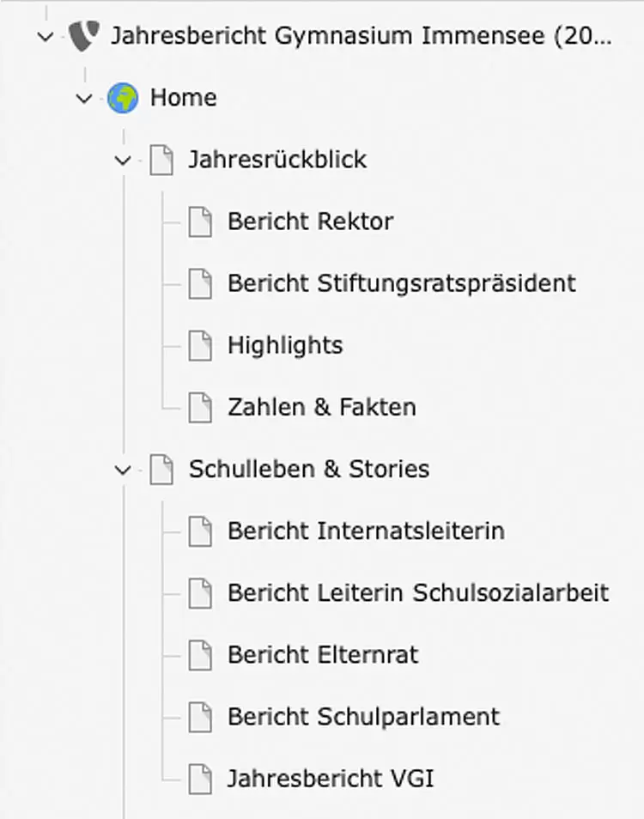
Task: Collapse the Jahresrückblick subtree
Action: pyautogui.click(x=123, y=161)
